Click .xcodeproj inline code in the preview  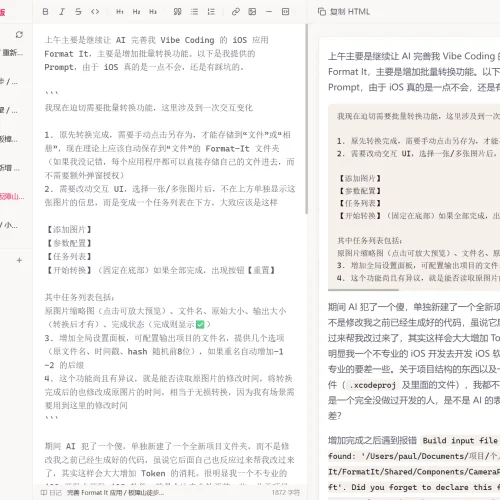click(x=373, y=385)
